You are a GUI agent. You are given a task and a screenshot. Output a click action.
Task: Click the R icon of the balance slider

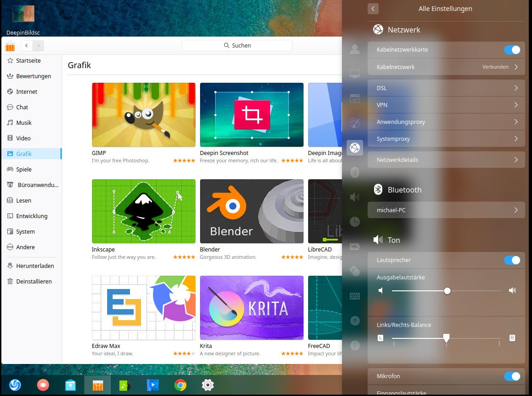pyautogui.click(x=512, y=338)
